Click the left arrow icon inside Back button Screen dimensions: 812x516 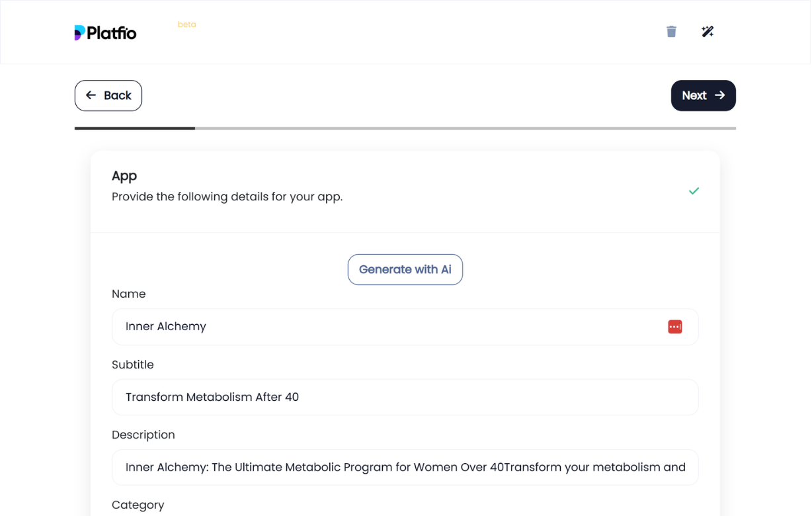point(91,95)
